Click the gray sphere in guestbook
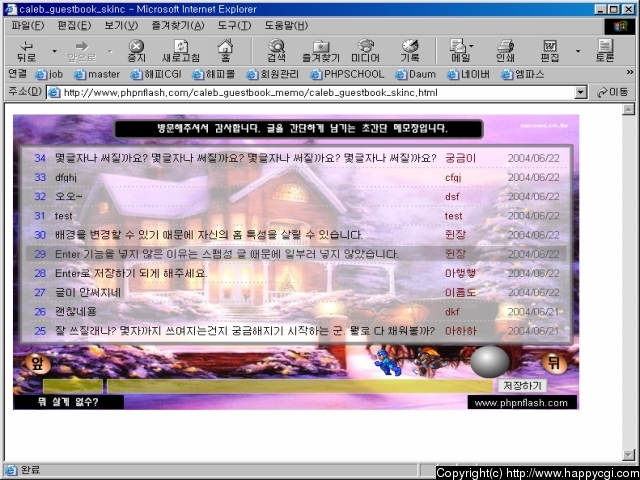640x480 pixels. (489, 362)
